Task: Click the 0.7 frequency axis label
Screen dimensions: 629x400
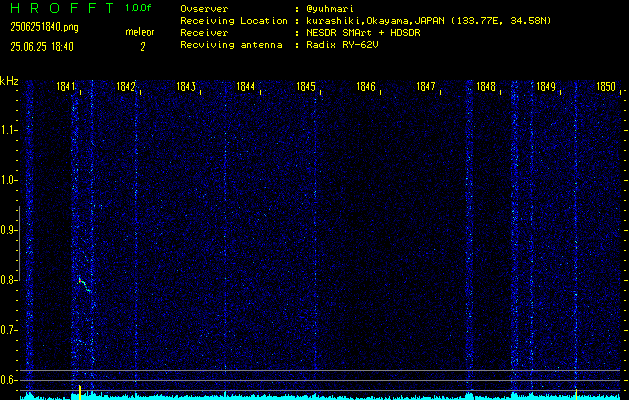Action: pyautogui.click(x=8, y=330)
